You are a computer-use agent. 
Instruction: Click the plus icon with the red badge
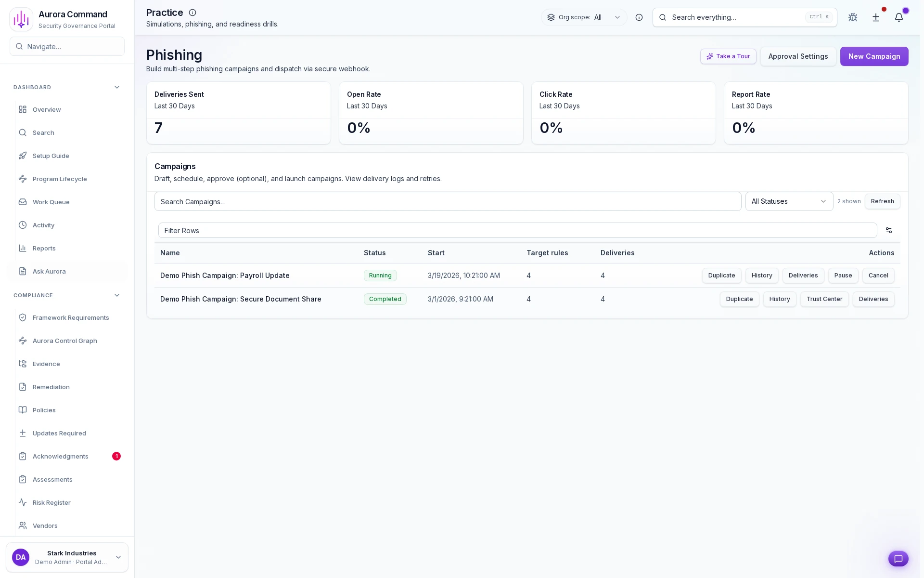(875, 17)
